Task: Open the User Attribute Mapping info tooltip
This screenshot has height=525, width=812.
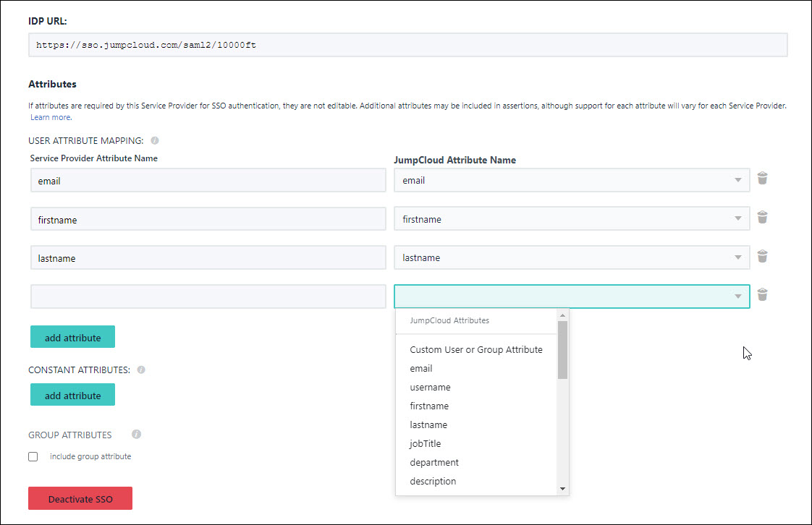Action: 154,140
